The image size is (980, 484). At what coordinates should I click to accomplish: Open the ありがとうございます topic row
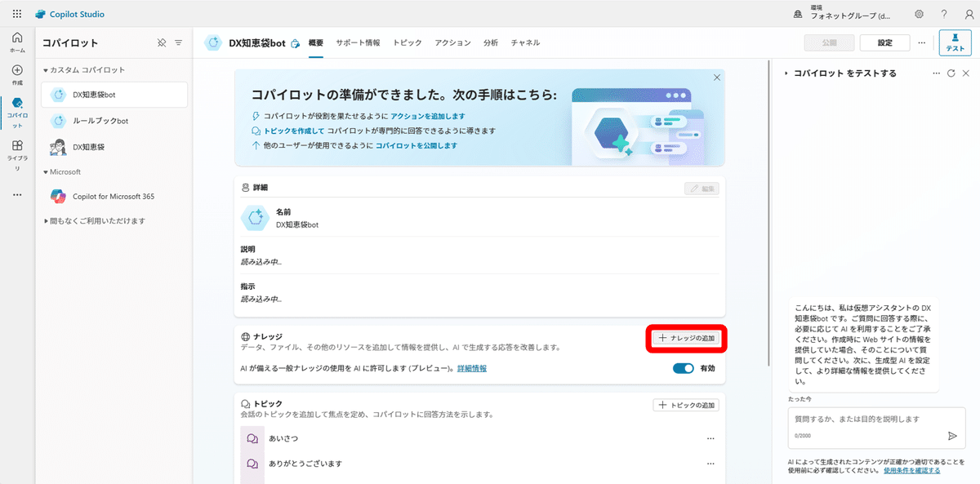[479, 464]
